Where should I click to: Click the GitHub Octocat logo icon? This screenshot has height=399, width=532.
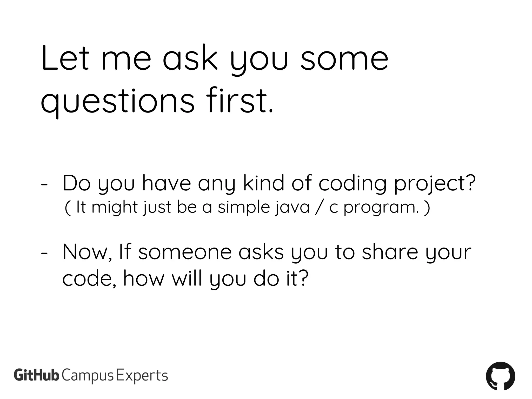(500, 376)
